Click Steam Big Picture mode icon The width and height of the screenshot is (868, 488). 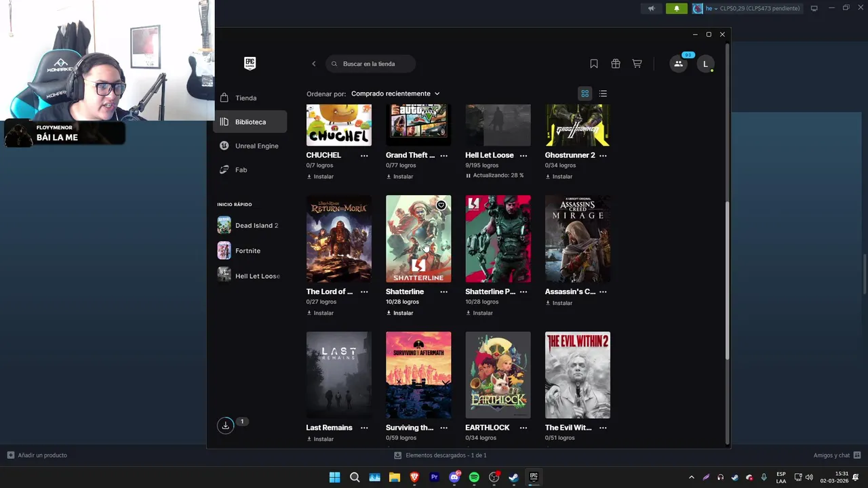(814, 8)
